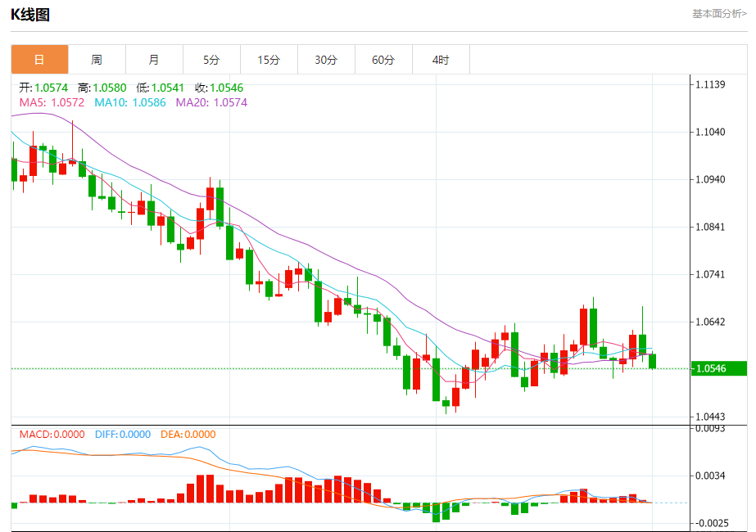Open the 15分 interval tab

click(x=269, y=60)
